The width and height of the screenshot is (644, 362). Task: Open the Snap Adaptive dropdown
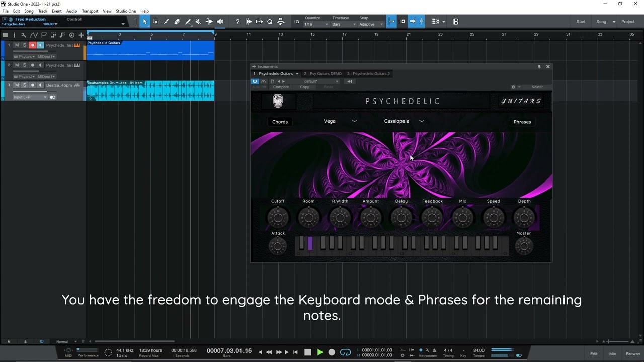click(x=370, y=24)
